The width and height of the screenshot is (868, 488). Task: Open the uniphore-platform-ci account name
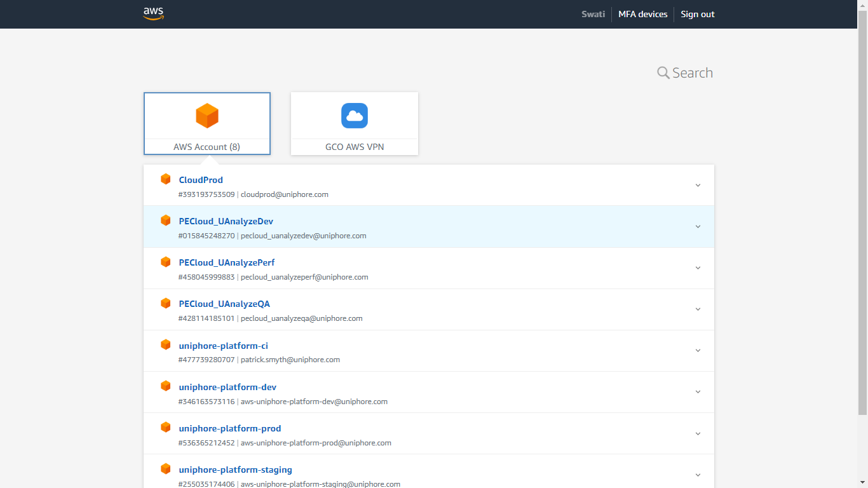coord(224,346)
